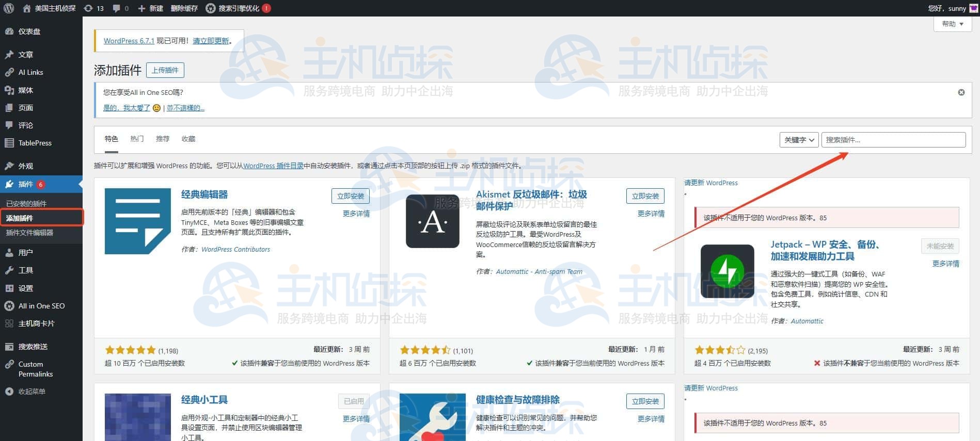The width and height of the screenshot is (980, 441).
Task: Open Jetpack plugin title link
Action: [825, 250]
